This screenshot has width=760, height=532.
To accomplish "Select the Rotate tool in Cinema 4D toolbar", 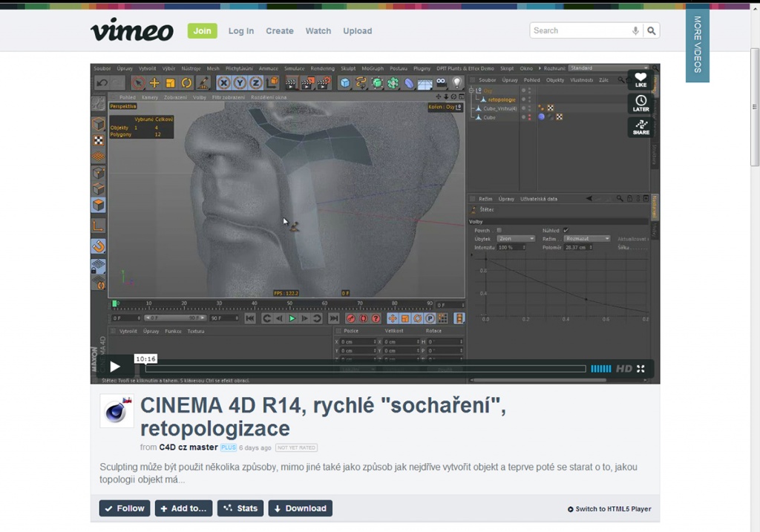I will [x=186, y=83].
